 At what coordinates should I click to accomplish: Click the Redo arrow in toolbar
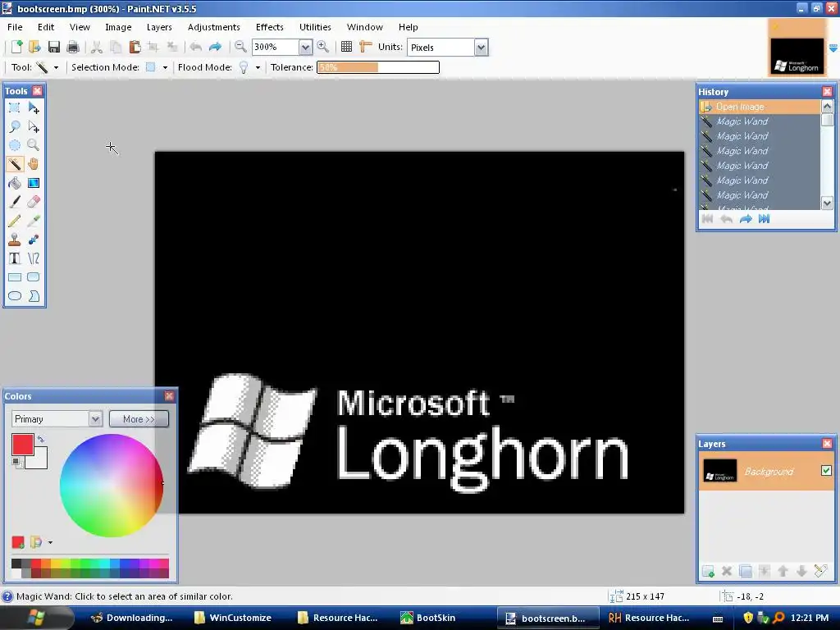click(x=215, y=47)
